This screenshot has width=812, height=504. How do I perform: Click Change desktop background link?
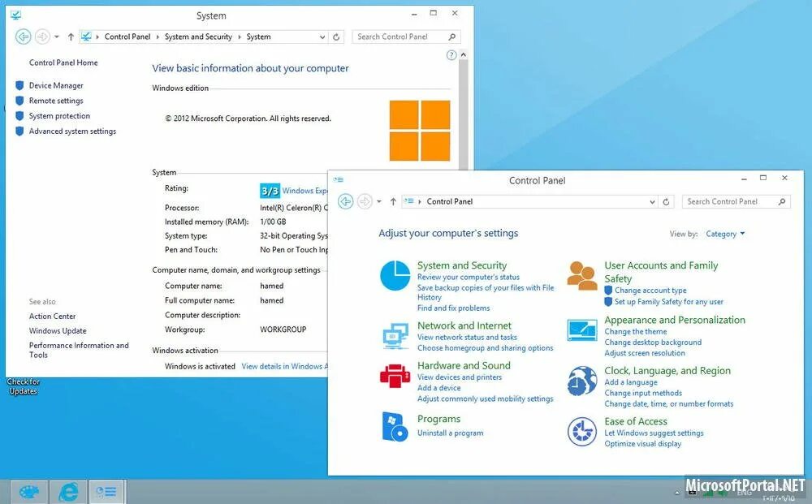coord(653,342)
